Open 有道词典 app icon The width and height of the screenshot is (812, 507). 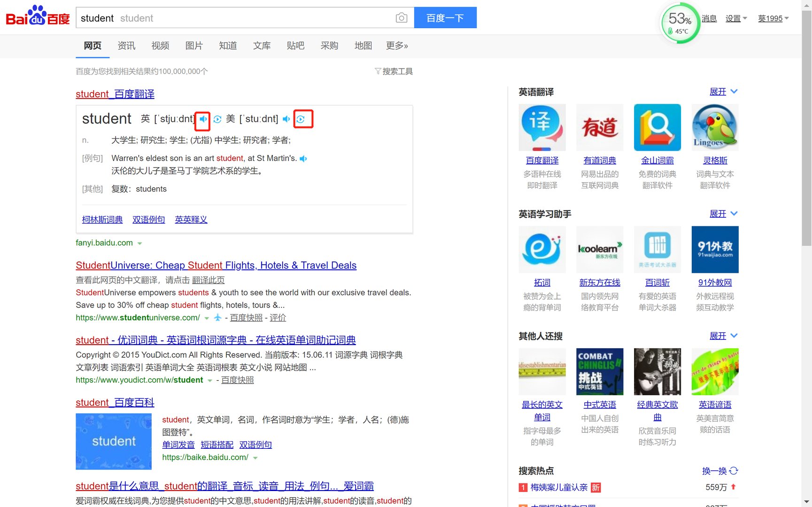pyautogui.click(x=600, y=127)
